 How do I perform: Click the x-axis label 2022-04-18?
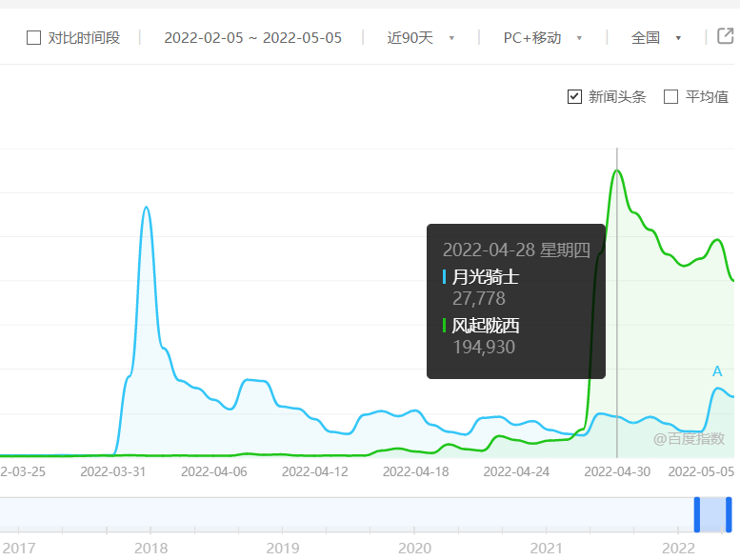tap(415, 471)
